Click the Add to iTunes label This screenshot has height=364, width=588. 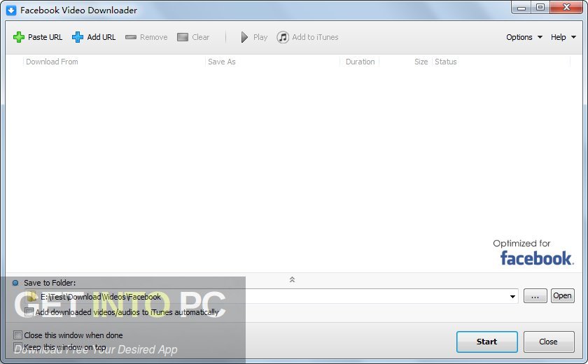(315, 37)
